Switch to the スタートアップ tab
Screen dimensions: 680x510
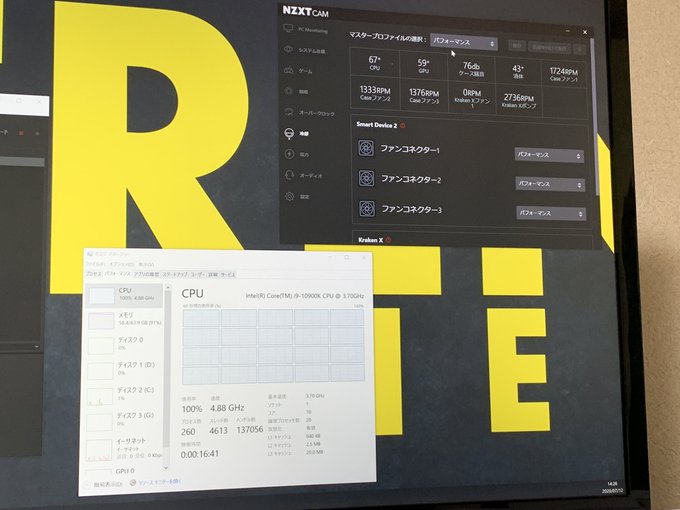click(x=175, y=274)
